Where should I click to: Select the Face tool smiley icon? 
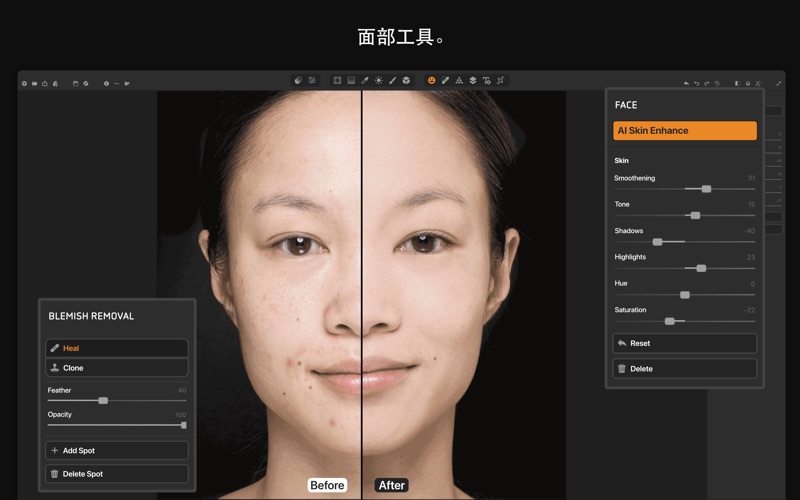pos(432,80)
